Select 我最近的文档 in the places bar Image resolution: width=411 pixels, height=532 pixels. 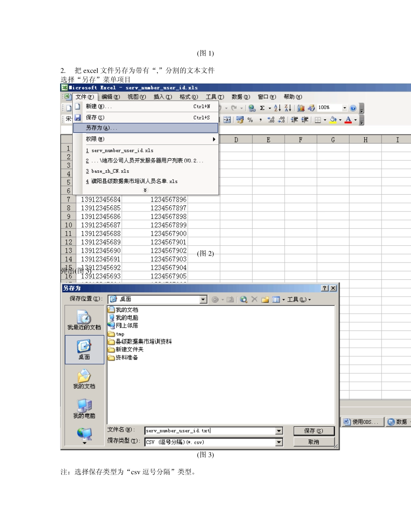point(84,320)
